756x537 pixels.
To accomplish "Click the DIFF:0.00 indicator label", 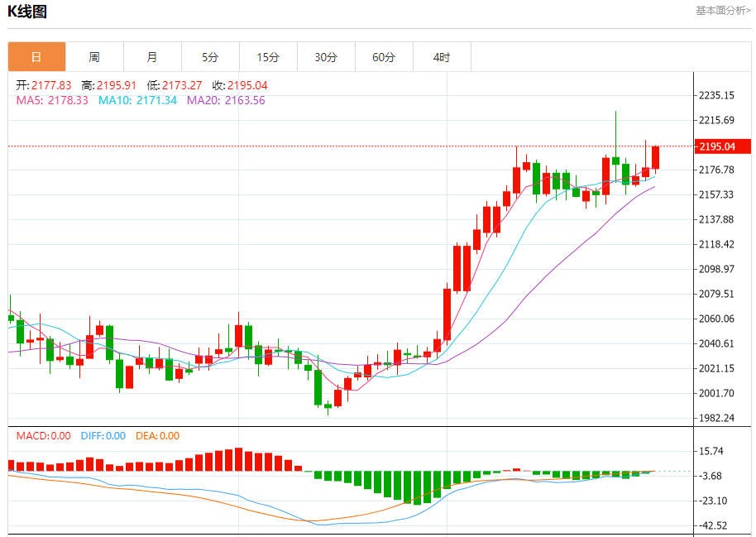I will pyautogui.click(x=103, y=436).
